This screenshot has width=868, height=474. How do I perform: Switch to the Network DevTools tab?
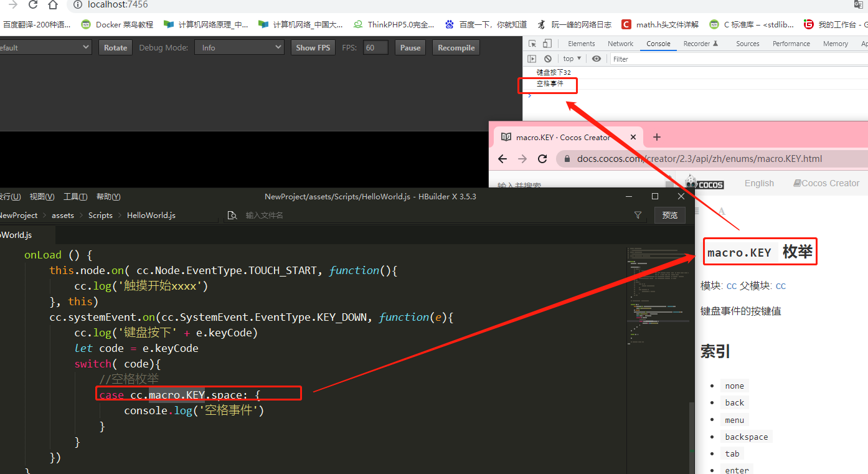point(620,44)
